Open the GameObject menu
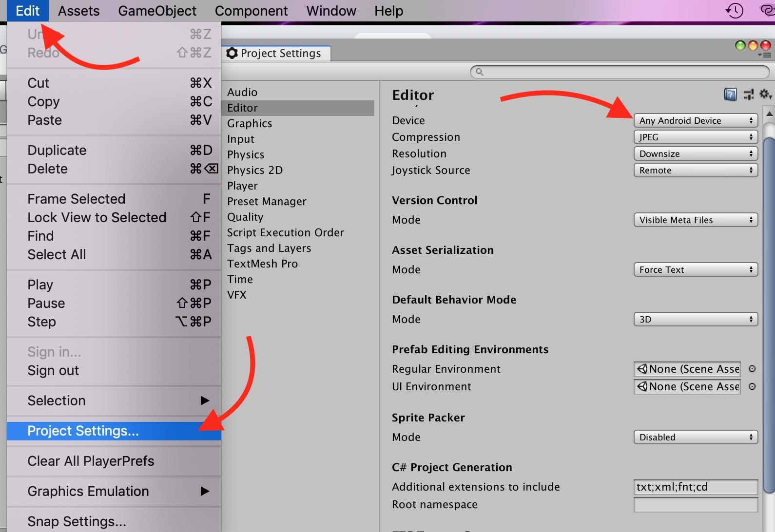The image size is (775, 532). pyautogui.click(x=157, y=11)
